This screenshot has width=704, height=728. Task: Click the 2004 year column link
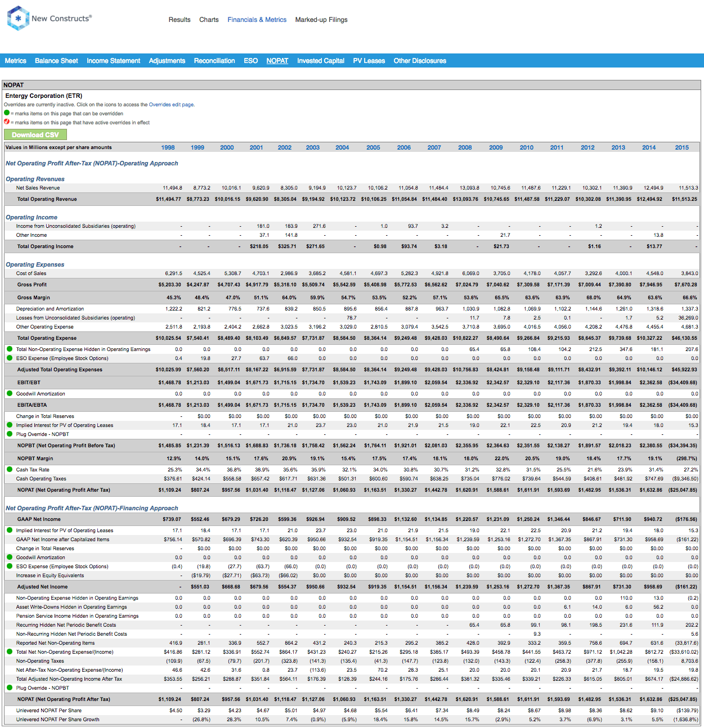[x=342, y=147]
